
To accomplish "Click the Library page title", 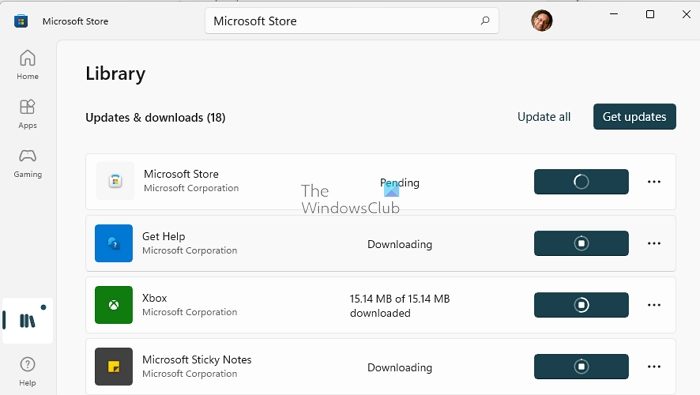I will [x=115, y=74].
